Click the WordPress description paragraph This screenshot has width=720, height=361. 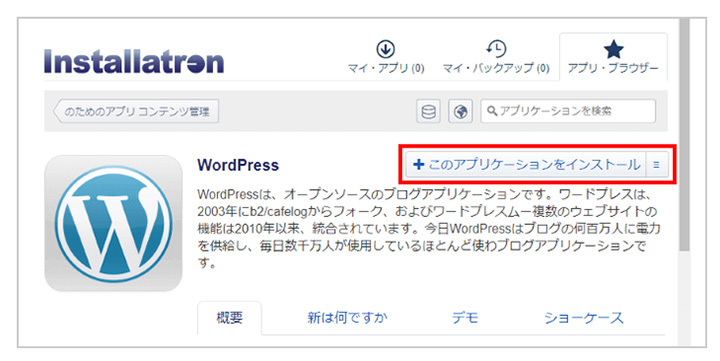(429, 228)
